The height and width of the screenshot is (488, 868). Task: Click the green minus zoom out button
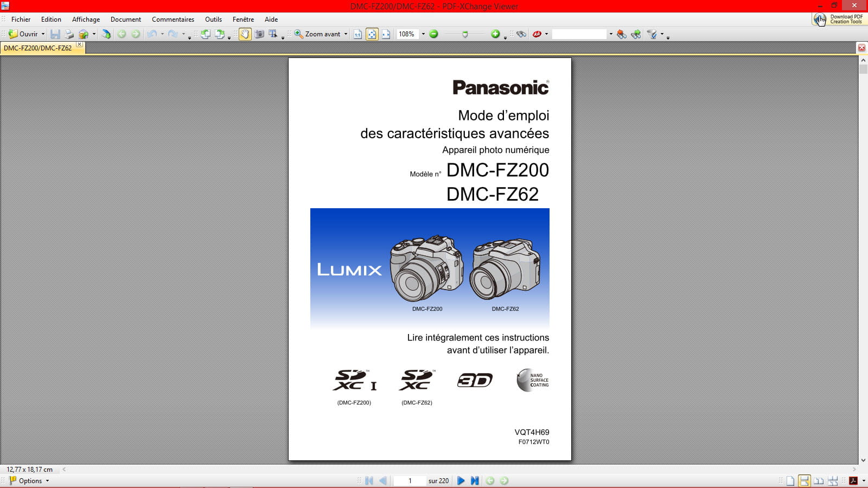[x=433, y=34]
